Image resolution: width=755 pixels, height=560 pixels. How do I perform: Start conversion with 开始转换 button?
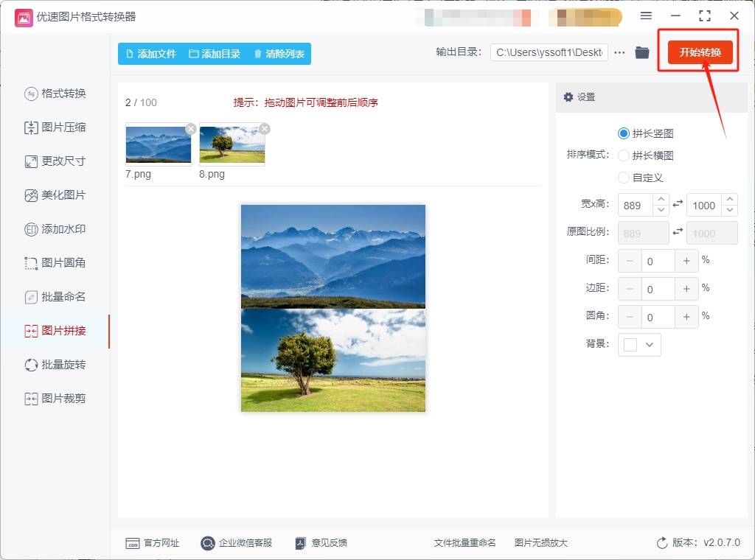(700, 52)
